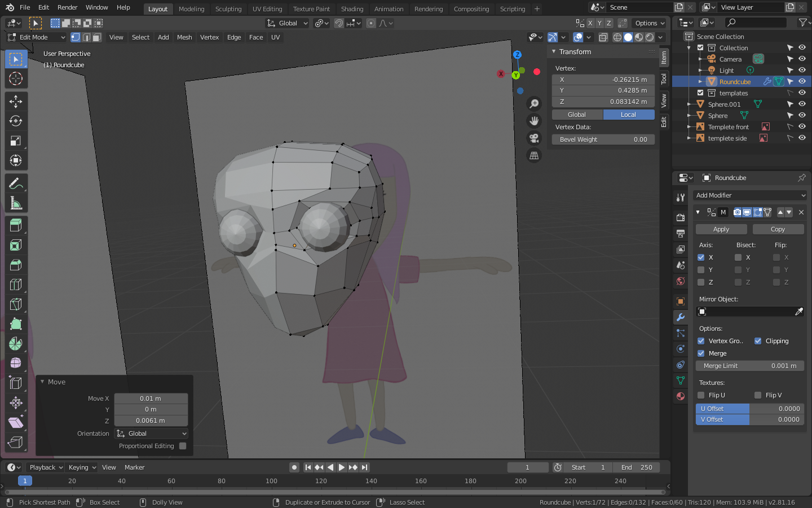Select the Scale tool
The width and height of the screenshot is (812, 508).
[16, 141]
